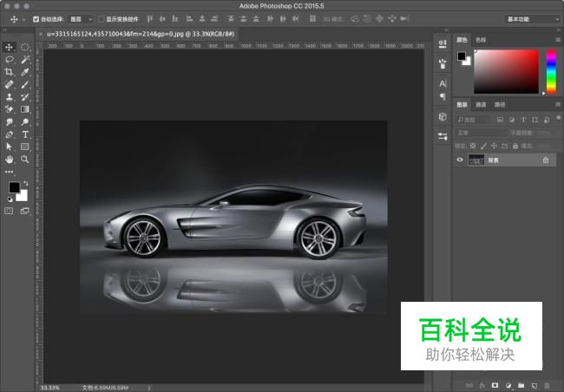The image size is (564, 392).
Task: Click the rainbow hue slider in color panel
Action: click(x=550, y=69)
